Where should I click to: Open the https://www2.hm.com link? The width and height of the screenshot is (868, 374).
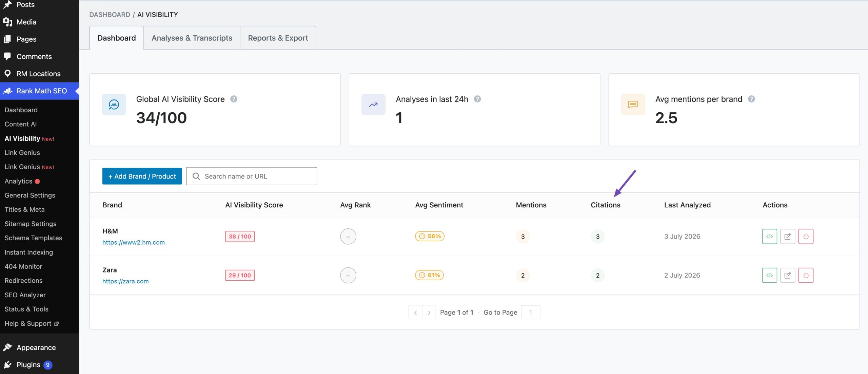coord(134,242)
